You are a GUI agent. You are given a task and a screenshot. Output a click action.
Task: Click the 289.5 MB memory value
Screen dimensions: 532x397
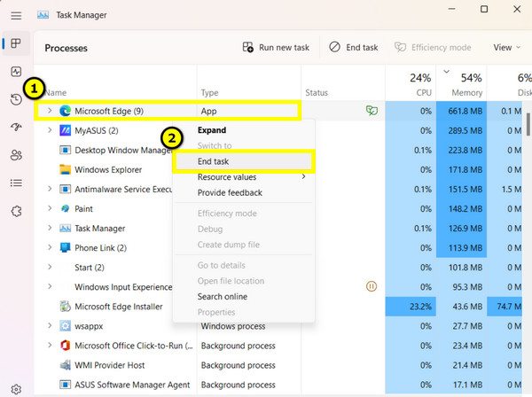pyautogui.click(x=465, y=130)
